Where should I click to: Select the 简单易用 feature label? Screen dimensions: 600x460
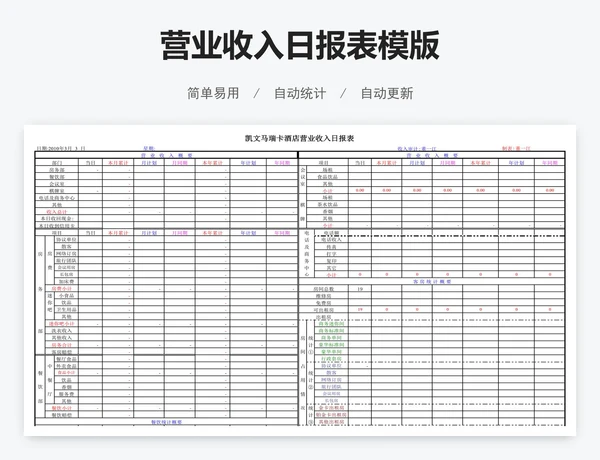(213, 93)
